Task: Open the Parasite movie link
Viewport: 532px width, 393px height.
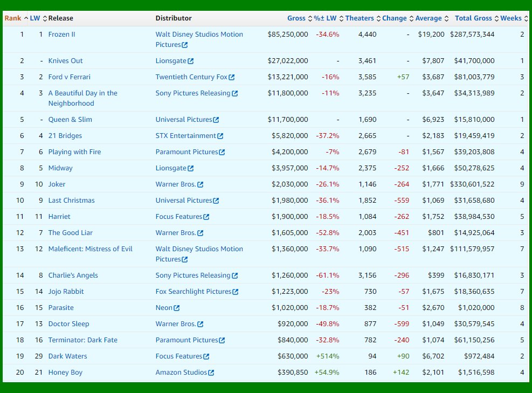Action: coord(61,308)
